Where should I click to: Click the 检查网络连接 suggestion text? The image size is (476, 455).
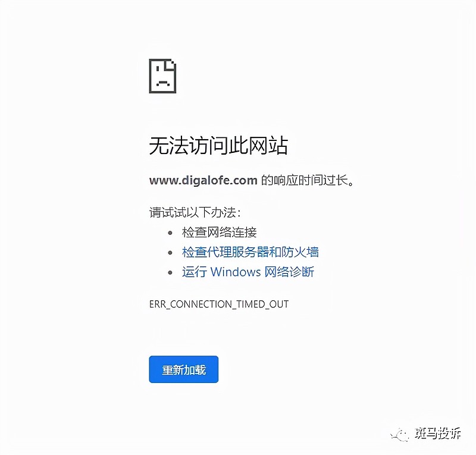click(219, 232)
